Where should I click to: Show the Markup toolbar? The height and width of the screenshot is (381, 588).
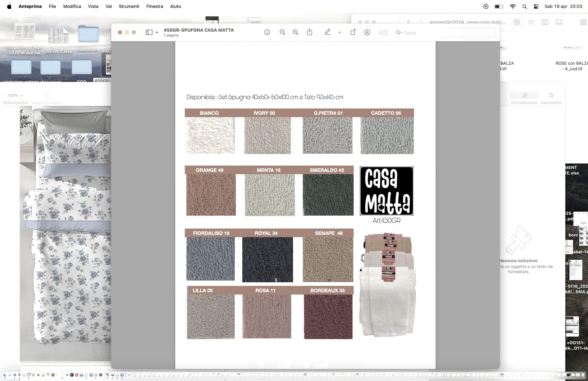click(367, 32)
